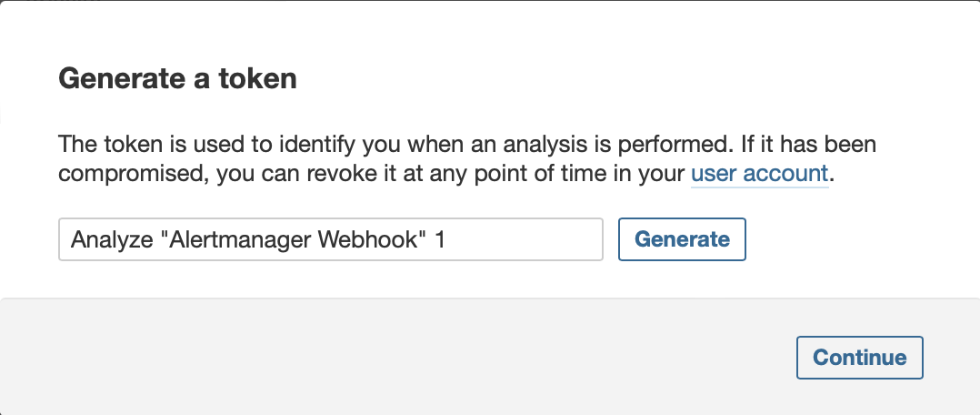Viewport: 980px width, 415px height.
Task: Click the Generate button
Action: (x=682, y=239)
